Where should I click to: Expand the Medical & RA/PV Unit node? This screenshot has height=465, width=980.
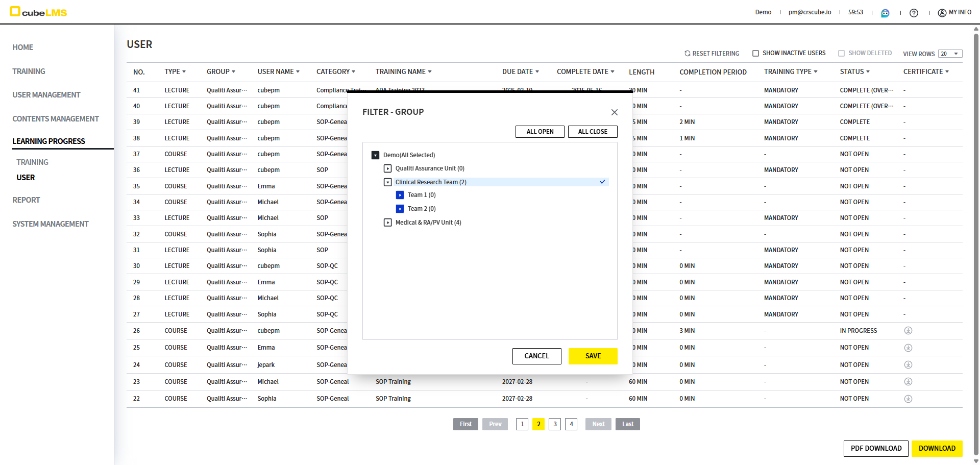[x=388, y=223]
